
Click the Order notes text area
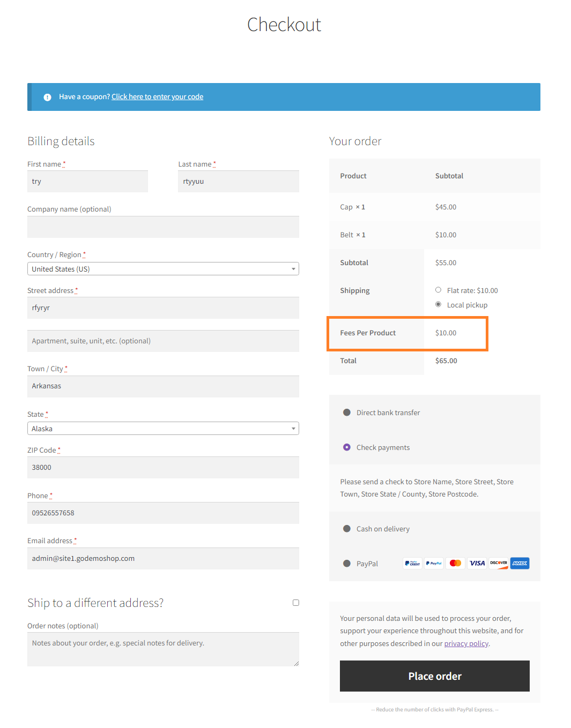(x=163, y=649)
